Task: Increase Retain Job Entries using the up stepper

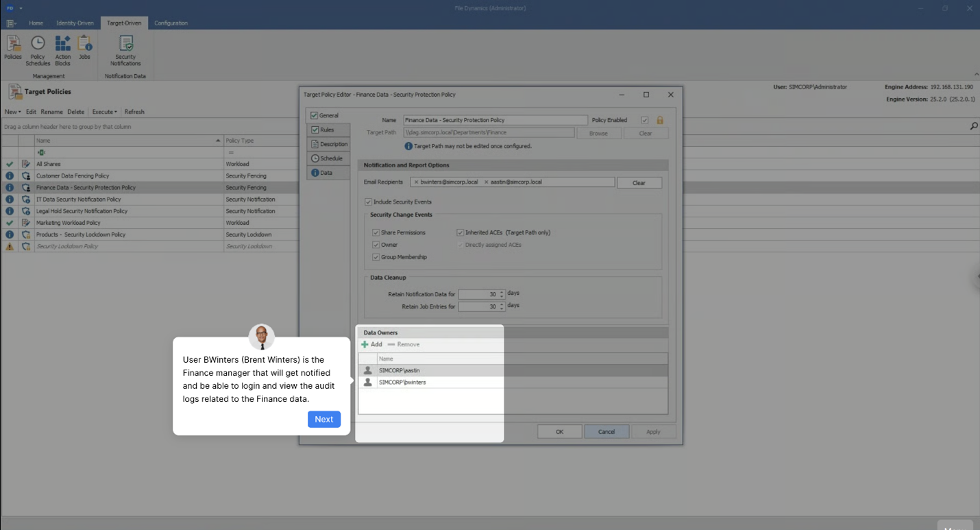Action: point(502,304)
